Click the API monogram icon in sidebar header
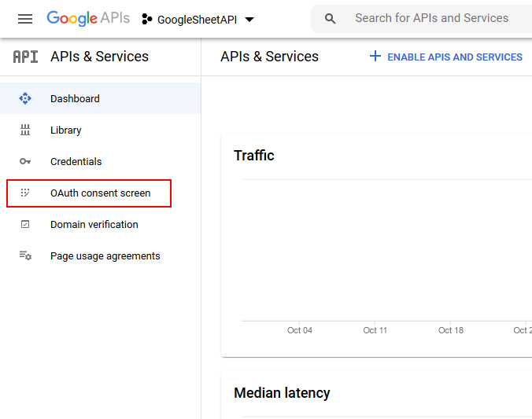Screen dimensions: 532x419 (25, 57)
